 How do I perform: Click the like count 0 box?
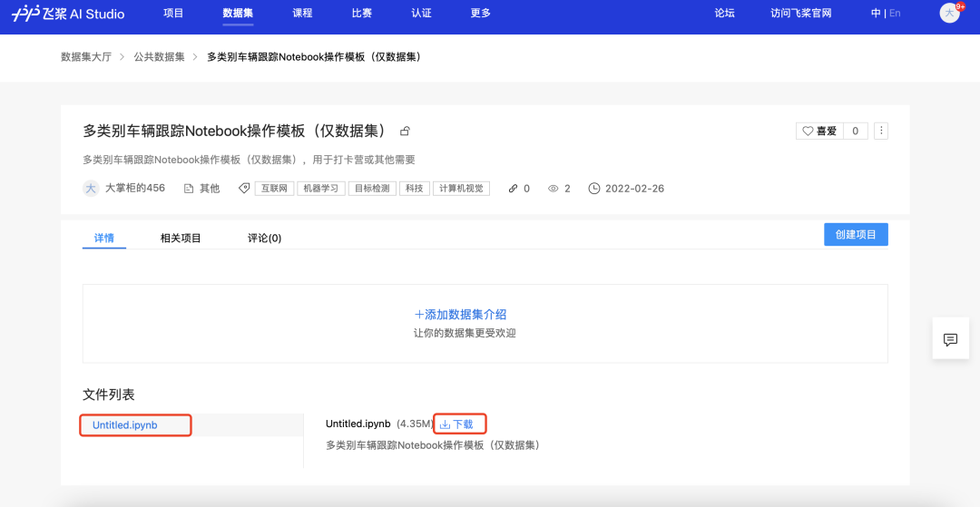coord(856,132)
